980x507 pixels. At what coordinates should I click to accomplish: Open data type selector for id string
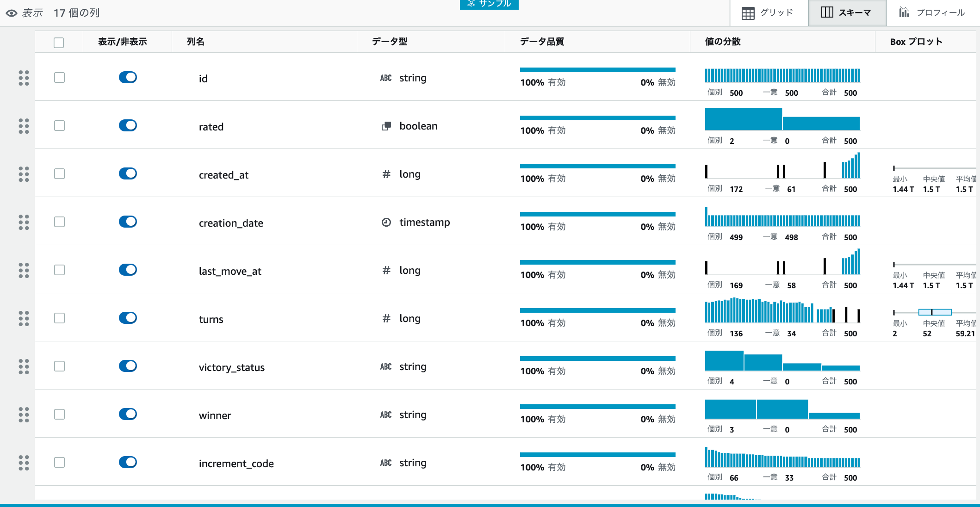click(x=412, y=78)
